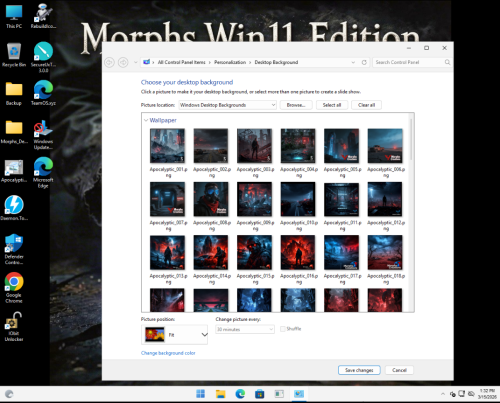Refresh the Control Panel address bar
This screenshot has width=500, height=403.
pyautogui.click(x=364, y=62)
